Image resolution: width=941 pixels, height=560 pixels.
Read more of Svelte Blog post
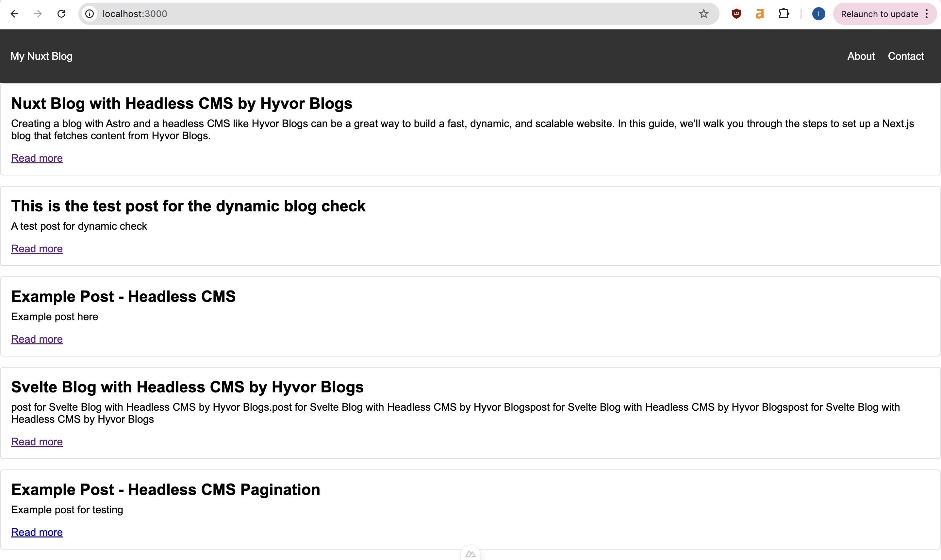click(37, 442)
